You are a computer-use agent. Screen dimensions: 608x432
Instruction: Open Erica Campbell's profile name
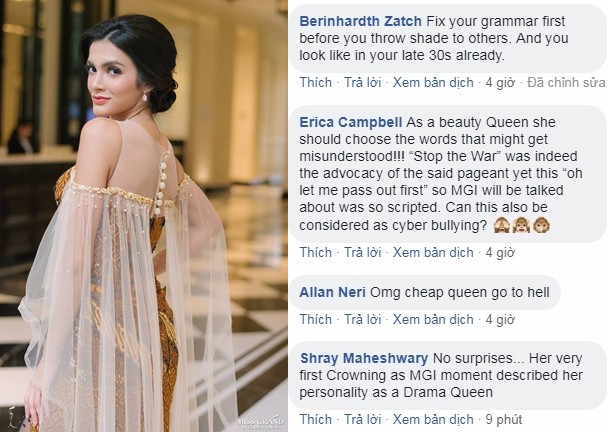click(x=351, y=122)
